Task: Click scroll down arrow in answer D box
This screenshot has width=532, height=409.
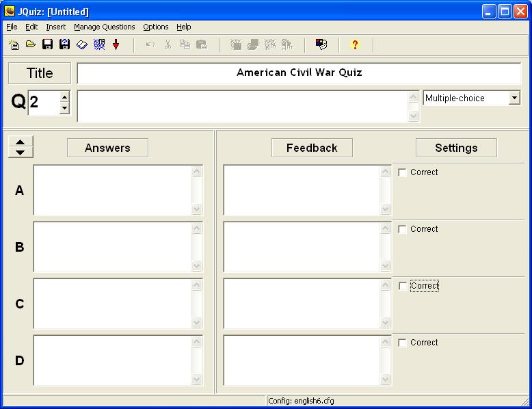Action: pyautogui.click(x=197, y=379)
